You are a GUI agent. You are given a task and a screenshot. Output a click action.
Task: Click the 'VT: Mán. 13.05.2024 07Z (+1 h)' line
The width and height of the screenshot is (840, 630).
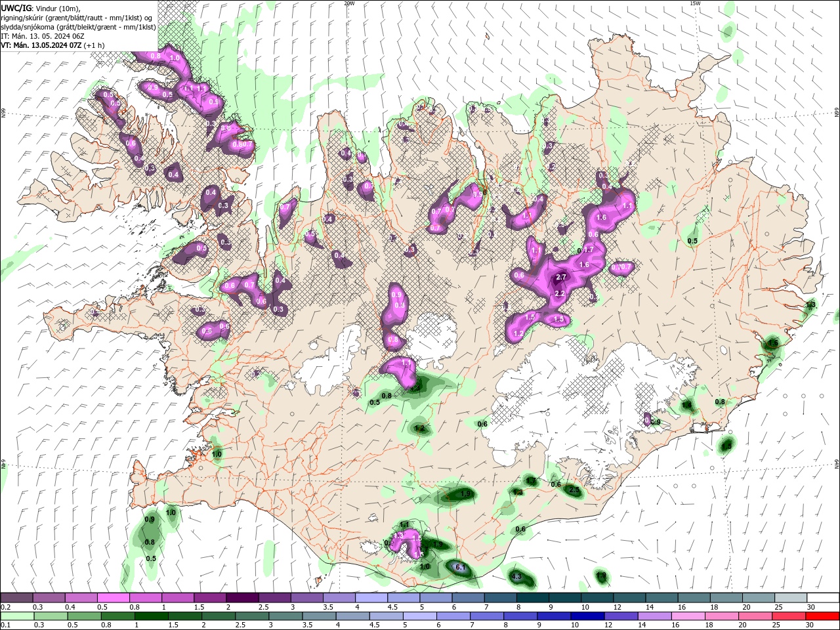click(52, 45)
